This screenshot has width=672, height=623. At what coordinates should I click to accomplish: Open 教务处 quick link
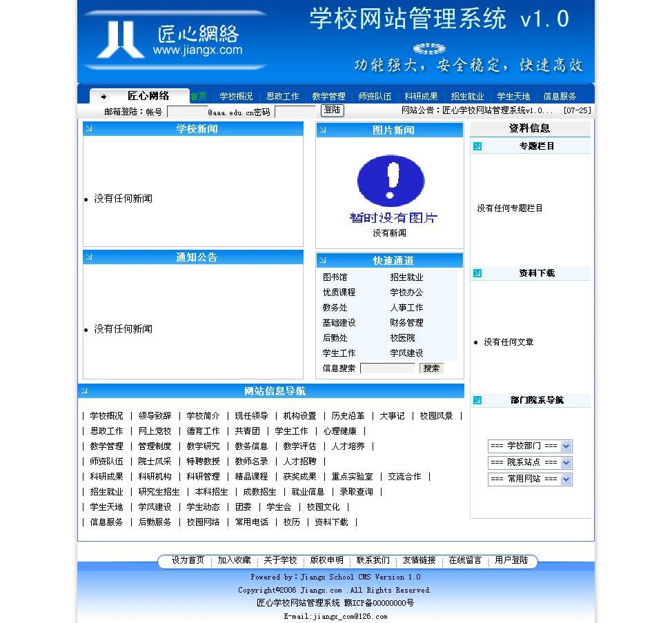335,308
